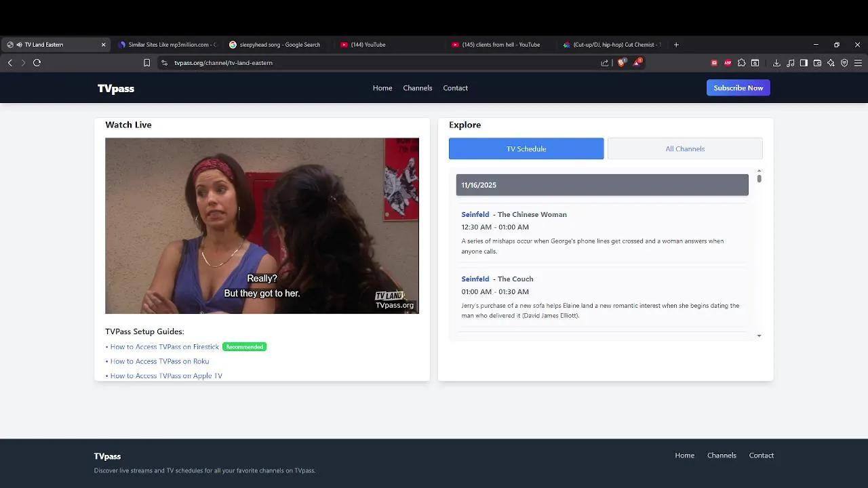This screenshot has height=488, width=868.
Task: Open the browser hamburger main menu
Action: pyautogui.click(x=858, y=62)
